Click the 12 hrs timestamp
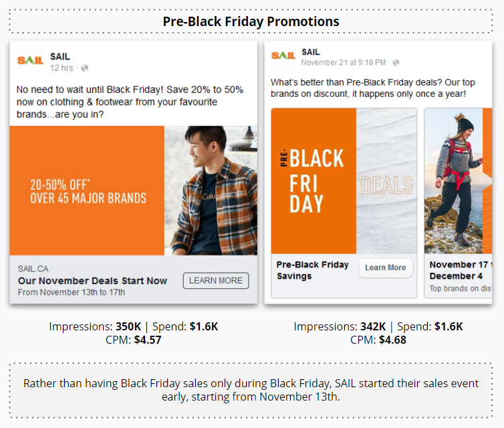 coord(61,68)
